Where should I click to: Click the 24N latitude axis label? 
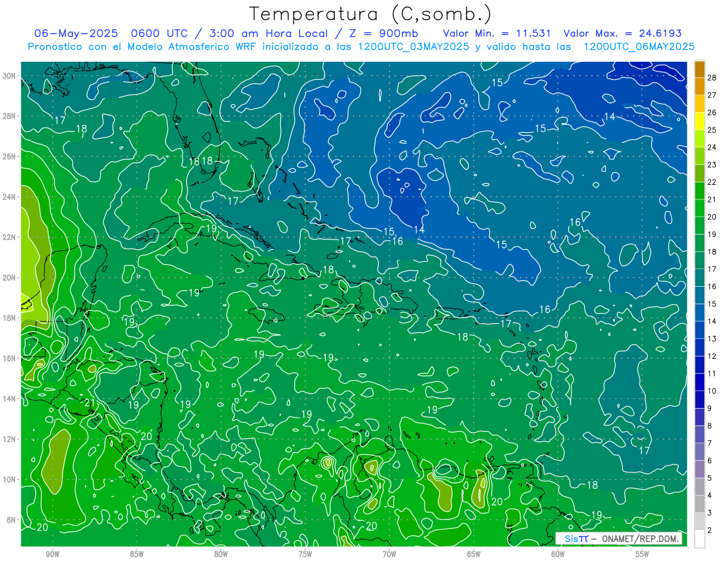coord(10,196)
